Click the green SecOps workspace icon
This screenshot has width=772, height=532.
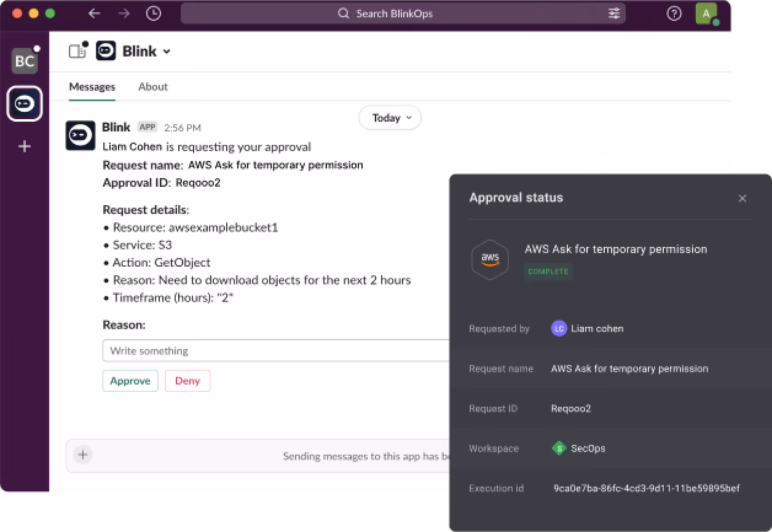point(559,448)
